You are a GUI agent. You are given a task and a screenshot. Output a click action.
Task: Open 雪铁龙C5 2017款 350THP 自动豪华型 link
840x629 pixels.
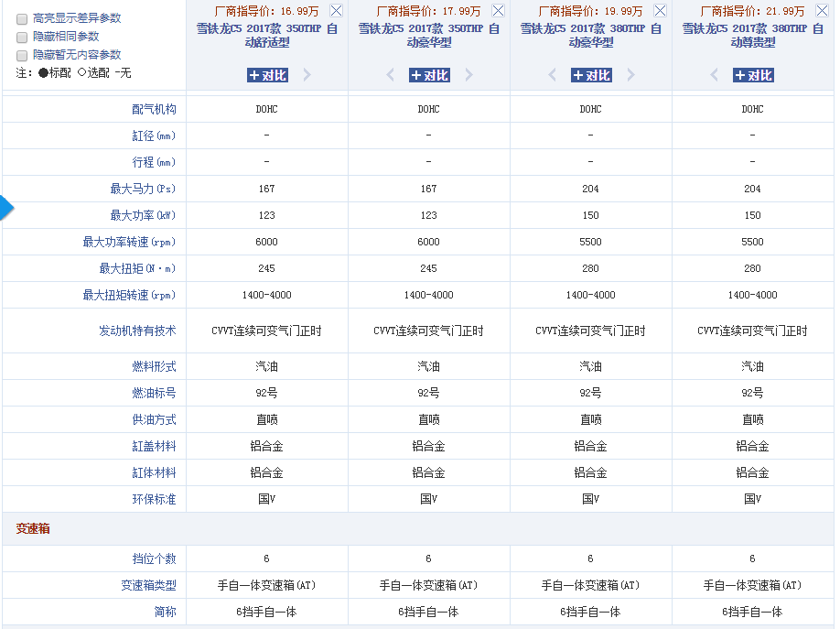point(429,36)
